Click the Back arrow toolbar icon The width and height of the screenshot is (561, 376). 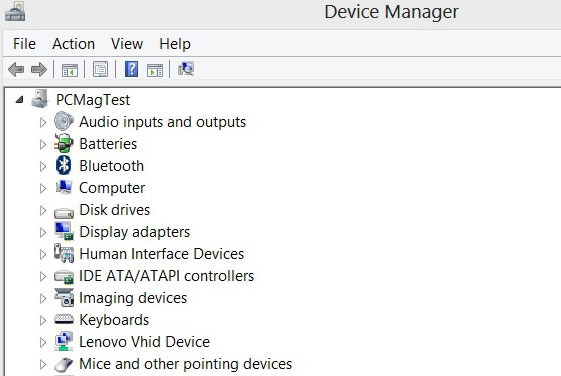[16, 69]
